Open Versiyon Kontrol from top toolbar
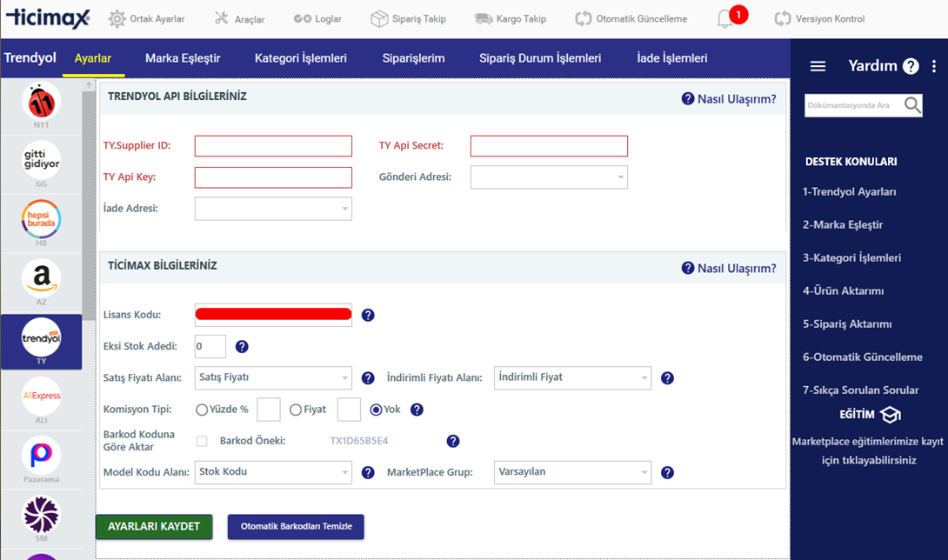This screenshot has height=560, width=948. [819, 19]
